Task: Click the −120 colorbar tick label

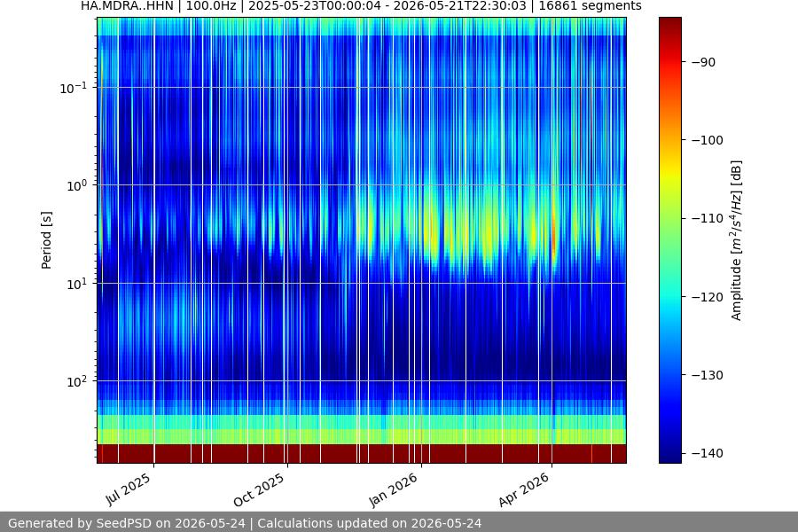Action: point(708,297)
